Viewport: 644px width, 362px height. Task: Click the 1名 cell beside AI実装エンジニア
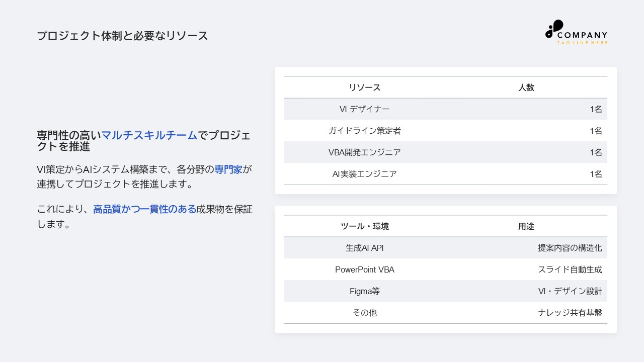(596, 173)
